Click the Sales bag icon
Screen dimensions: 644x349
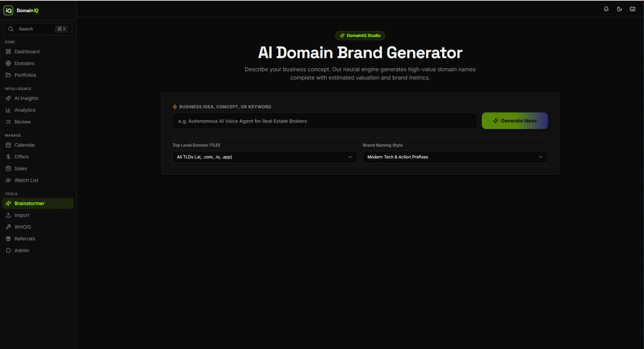coord(8,168)
